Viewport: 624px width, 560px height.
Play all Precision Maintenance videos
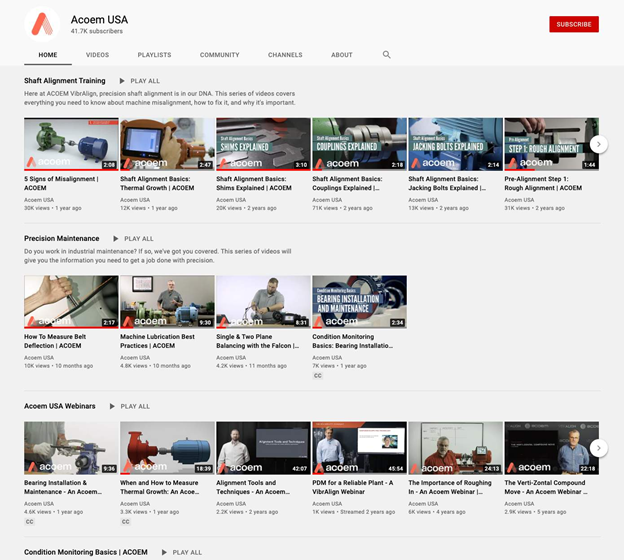tap(133, 239)
